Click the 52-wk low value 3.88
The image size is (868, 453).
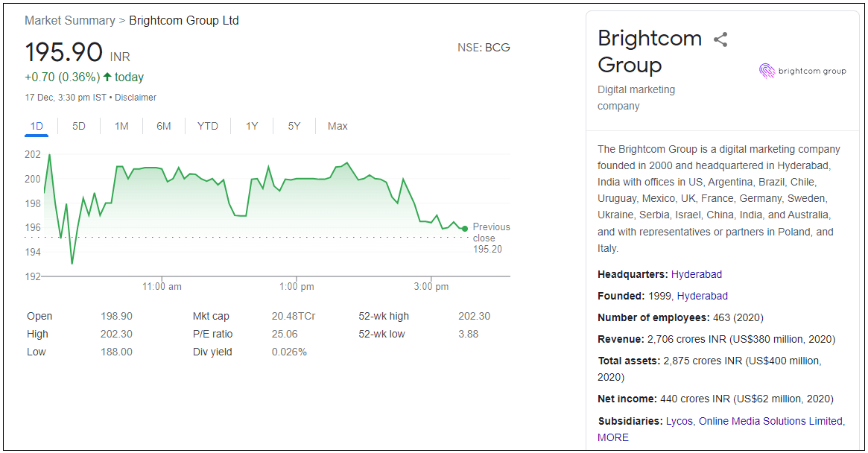[x=469, y=334]
